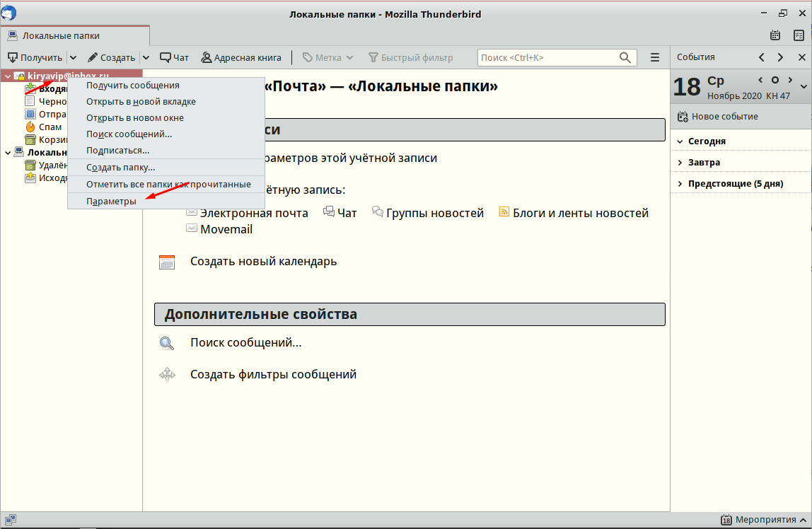Collapse the kiryavip@inbox.ru account tree
812x529 pixels.
[8, 76]
